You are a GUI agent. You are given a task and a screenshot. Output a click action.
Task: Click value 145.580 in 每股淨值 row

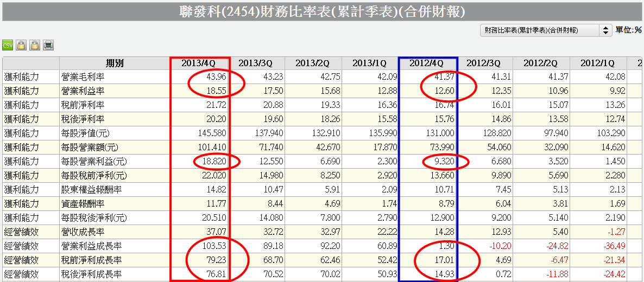click(x=212, y=133)
